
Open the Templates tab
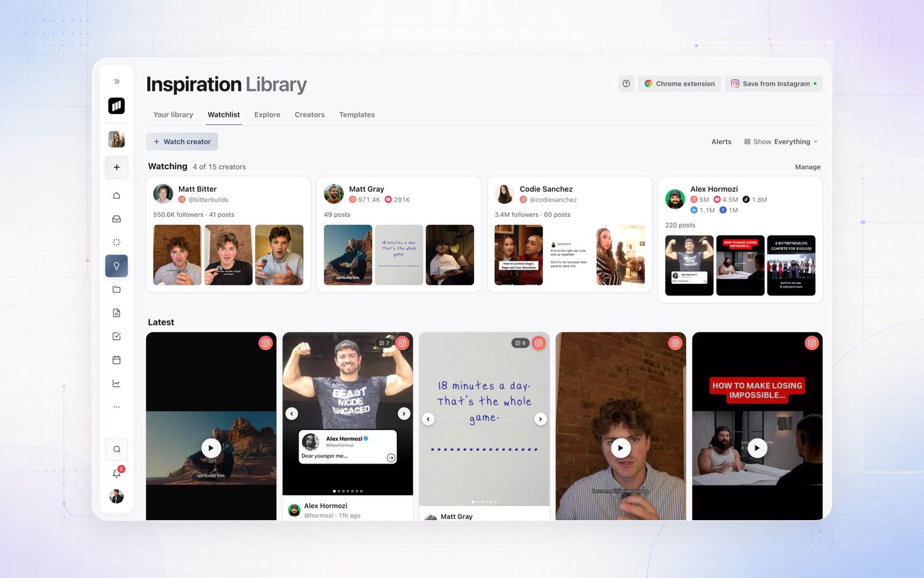point(357,114)
